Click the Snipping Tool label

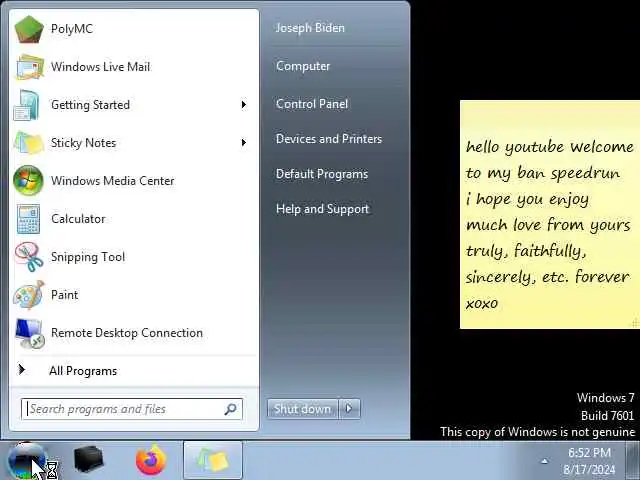click(88, 257)
